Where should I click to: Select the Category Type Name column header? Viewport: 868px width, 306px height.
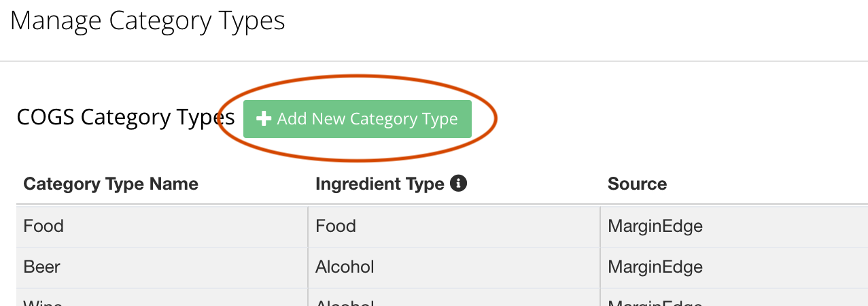(x=111, y=184)
